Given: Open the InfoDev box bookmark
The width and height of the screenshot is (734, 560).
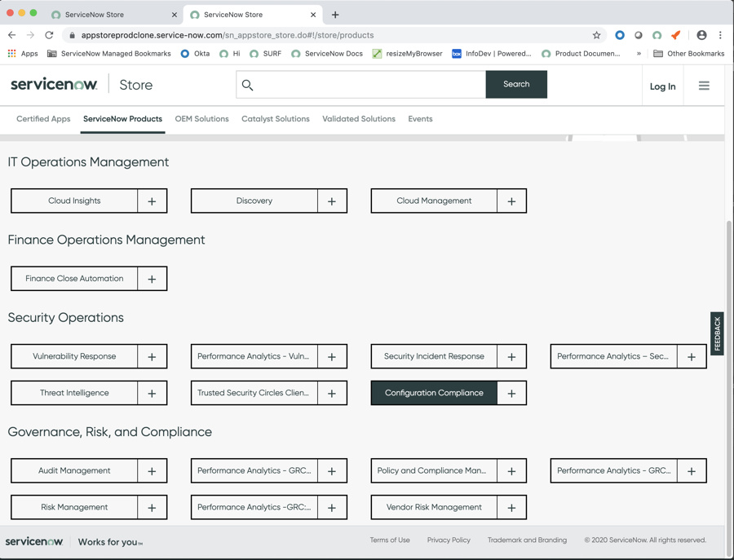Looking at the screenshot, I should (492, 53).
